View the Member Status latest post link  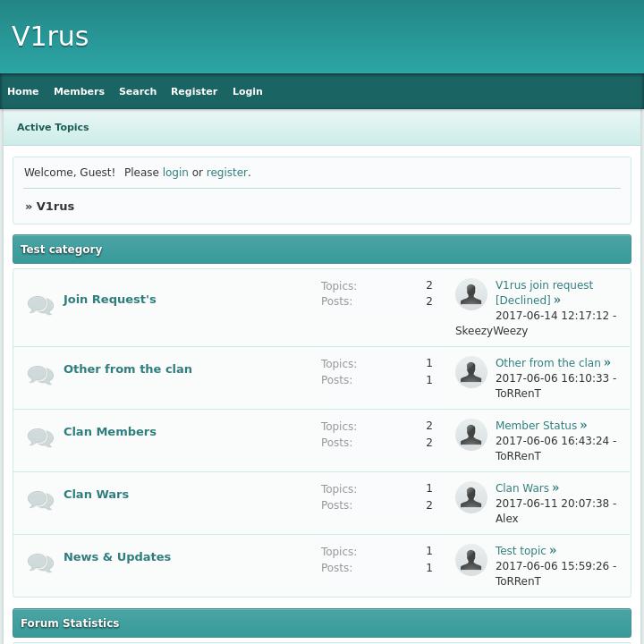pyautogui.click(x=536, y=426)
